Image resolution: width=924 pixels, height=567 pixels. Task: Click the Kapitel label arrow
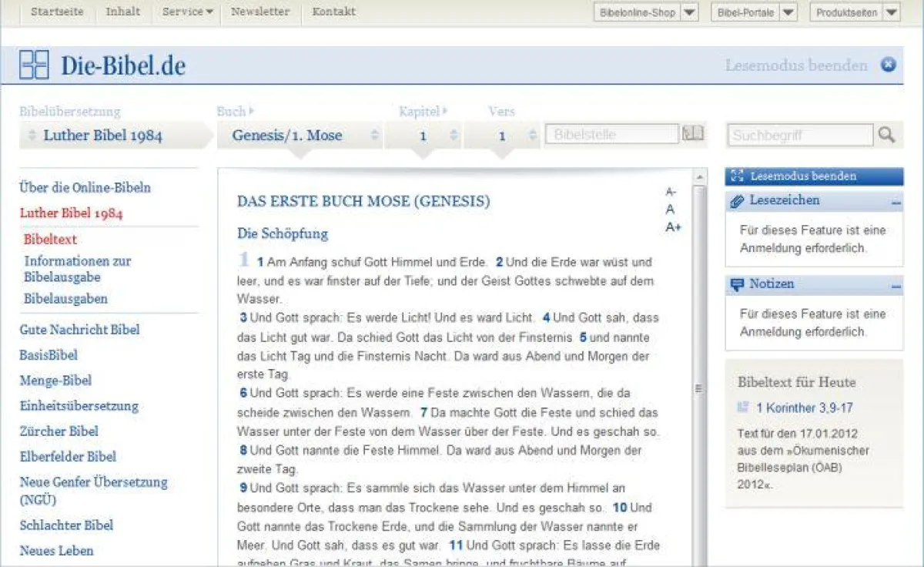click(x=444, y=112)
